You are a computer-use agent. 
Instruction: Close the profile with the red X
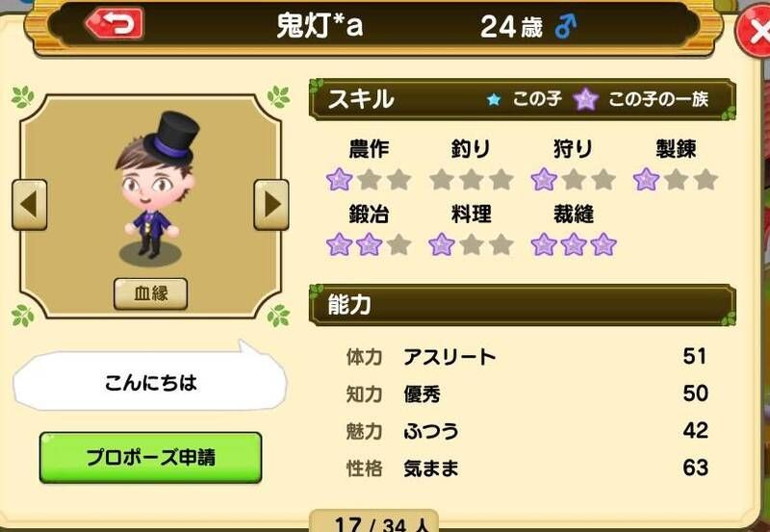pyautogui.click(x=756, y=32)
